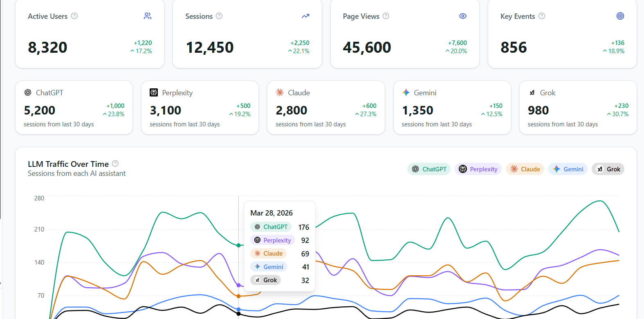
Task: Click the y-axis label 210
Action: click(x=39, y=229)
